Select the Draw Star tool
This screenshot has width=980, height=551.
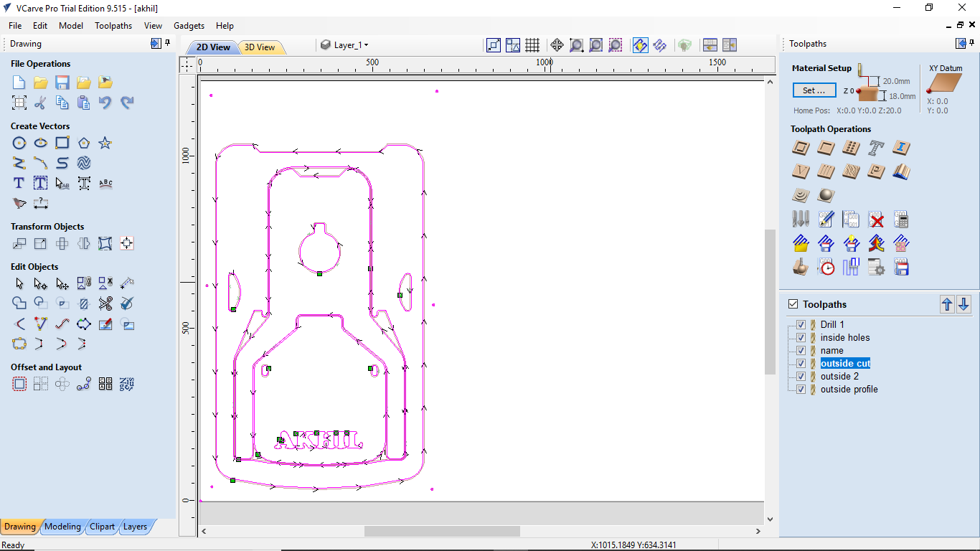click(105, 143)
